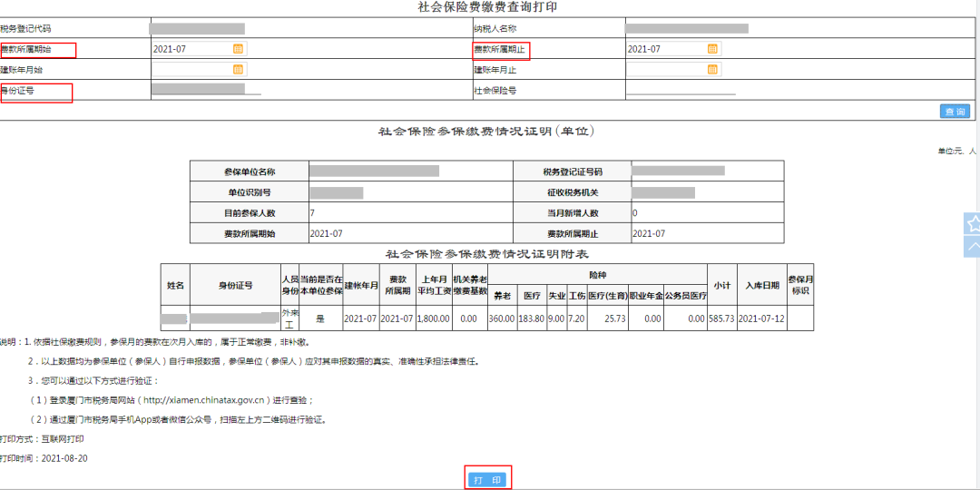The height and width of the screenshot is (490, 980).
Task: Click the 社会保险号 input field
Action: click(681, 91)
